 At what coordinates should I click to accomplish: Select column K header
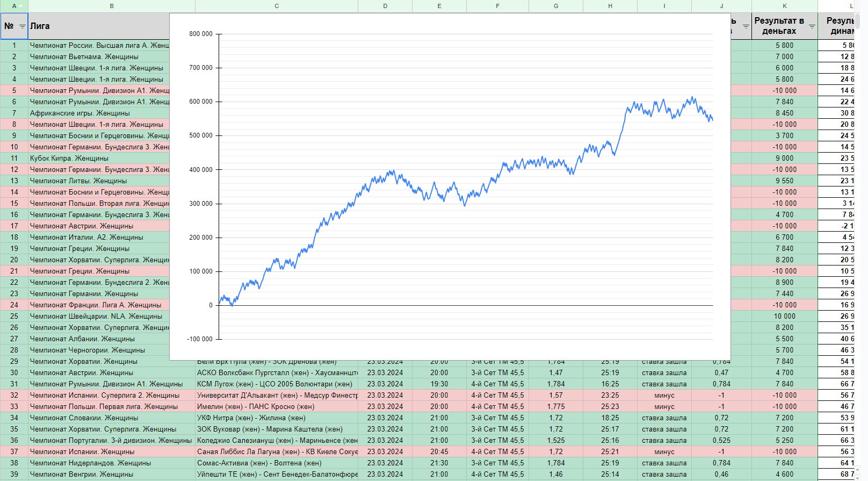(785, 6)
